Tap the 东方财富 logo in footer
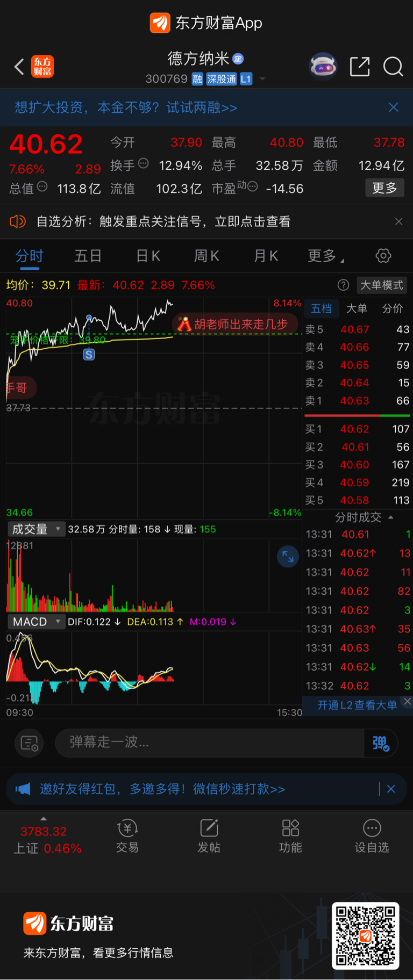The image size is (413, 980). [x=68, y=924]
